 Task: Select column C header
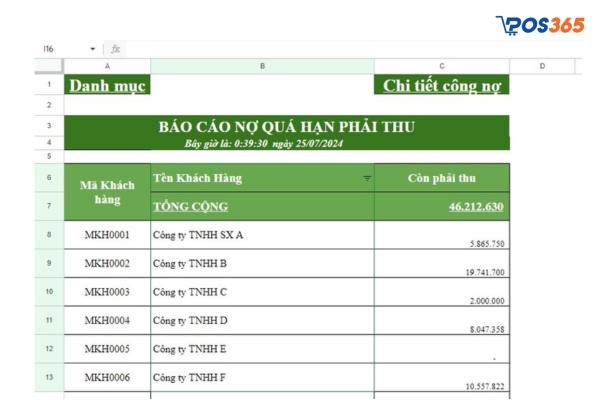point(442,66)
